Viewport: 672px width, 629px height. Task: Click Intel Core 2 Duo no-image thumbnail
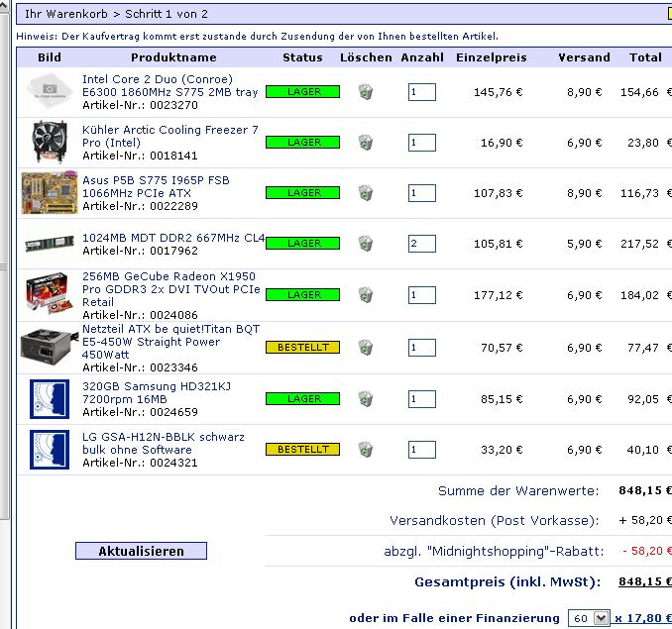pyautogui.click(x=50, y=91)
